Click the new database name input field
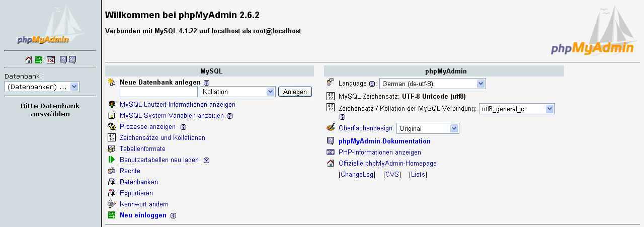 click(x=158, y=92)
